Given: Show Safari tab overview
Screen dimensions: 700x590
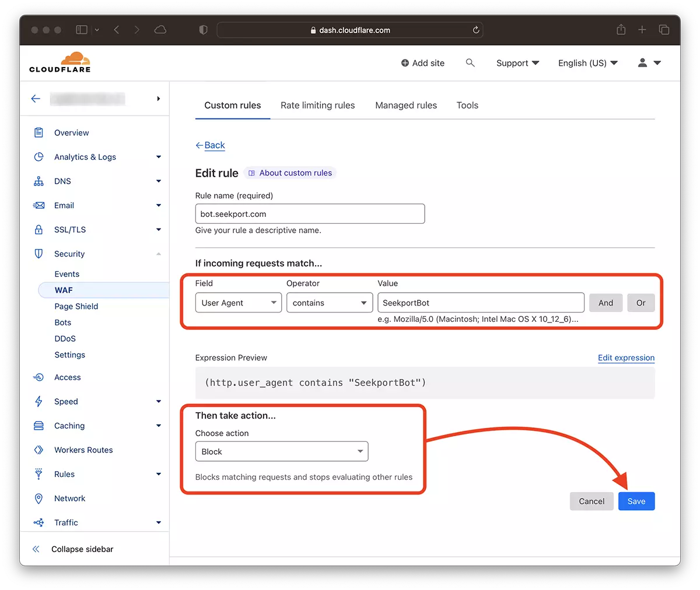Looking at the screenshot, I should 664,30.
